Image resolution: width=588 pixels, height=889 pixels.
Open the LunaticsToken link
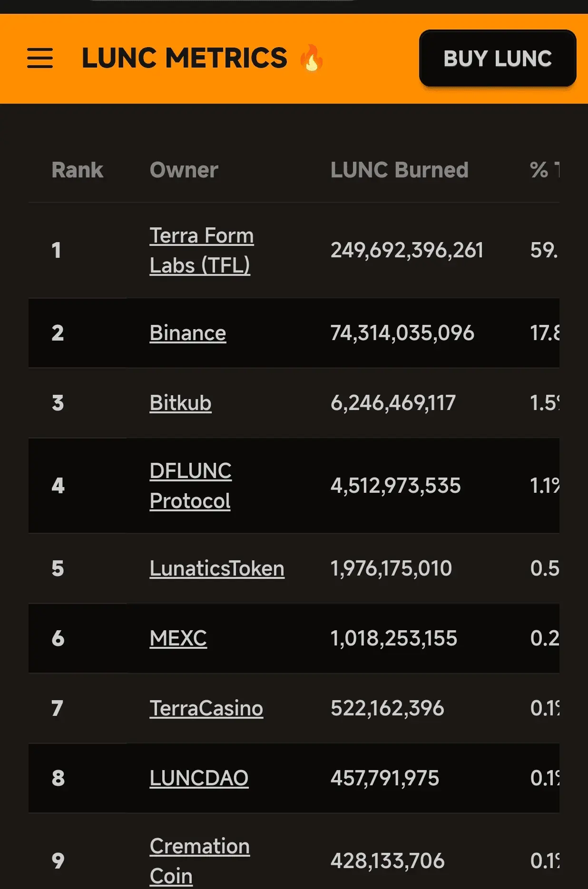point(217,568)
